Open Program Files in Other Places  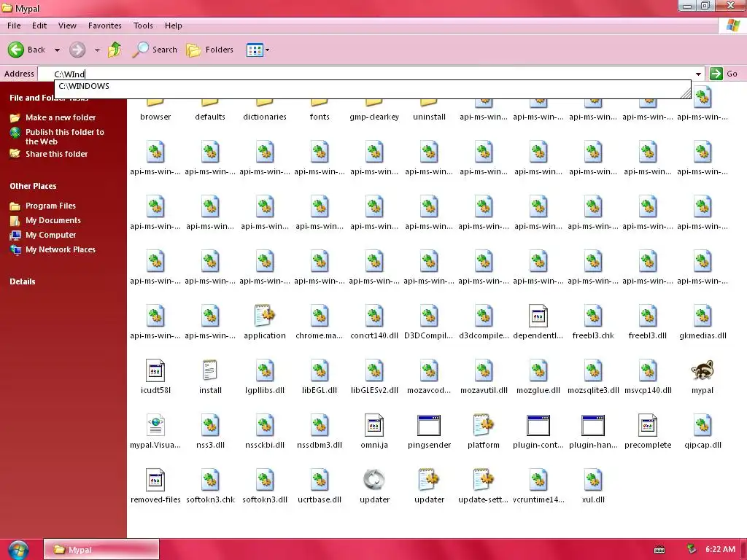pyautogui.click(x=50, y=206)
